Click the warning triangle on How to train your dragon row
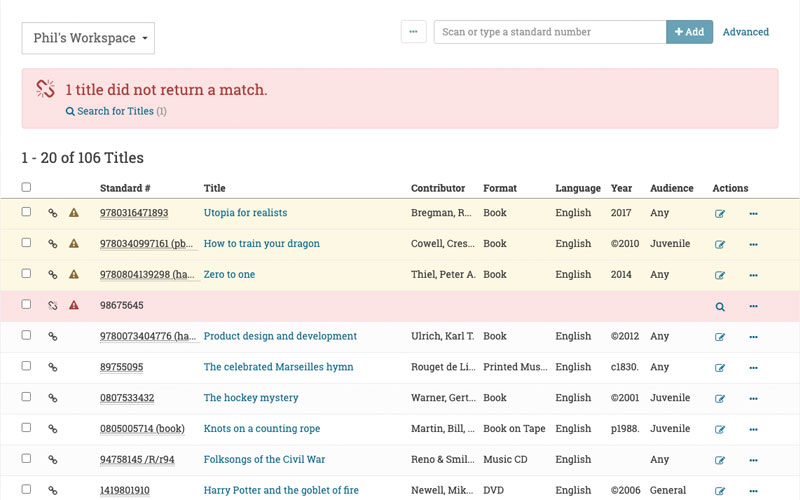Viewport: 800px width, 500px height. click(x=74, y=243)
